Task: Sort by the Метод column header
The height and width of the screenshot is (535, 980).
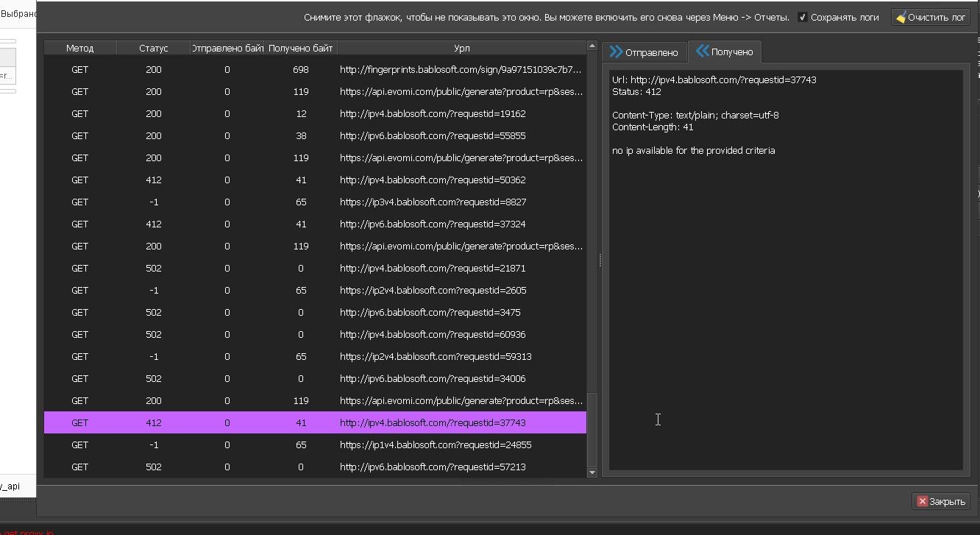Action: coord(79,48)
